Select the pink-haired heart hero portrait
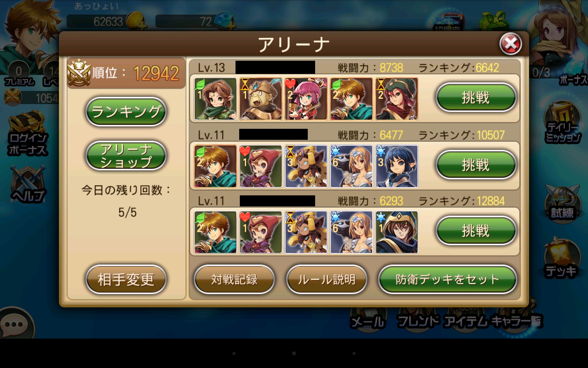The width and height of the screenshot is (588, 368). (306, 99)
